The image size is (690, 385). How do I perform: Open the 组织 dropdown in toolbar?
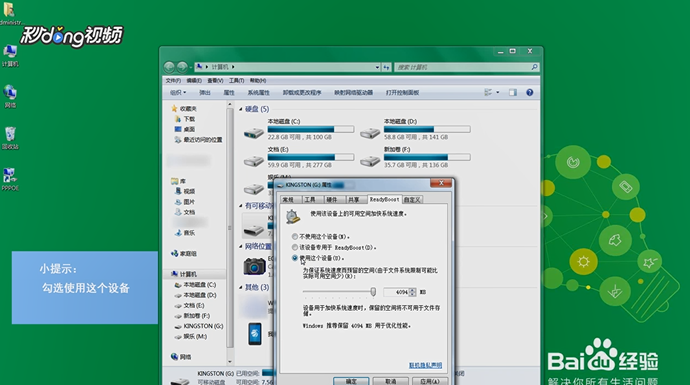point(178,93)
